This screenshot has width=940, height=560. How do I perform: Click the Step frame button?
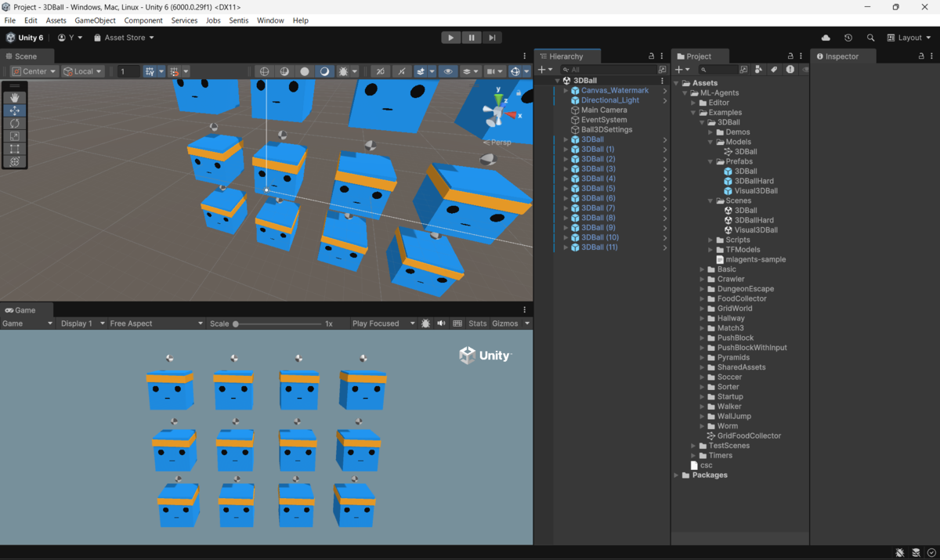[x=491, y=37]
